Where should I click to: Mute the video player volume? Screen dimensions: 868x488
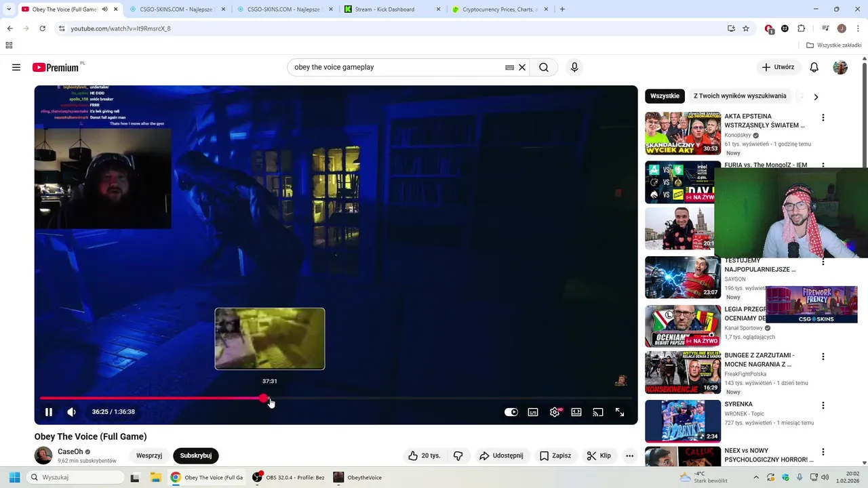(x=72, y=412)
